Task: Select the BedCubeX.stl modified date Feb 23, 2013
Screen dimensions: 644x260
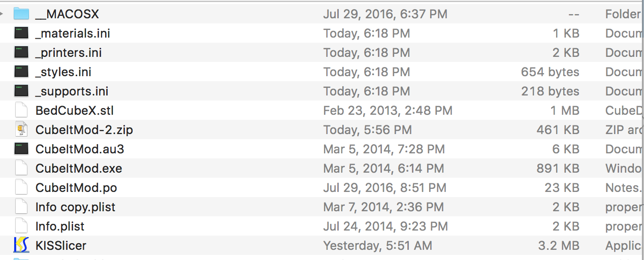Action: click(388, 110)
